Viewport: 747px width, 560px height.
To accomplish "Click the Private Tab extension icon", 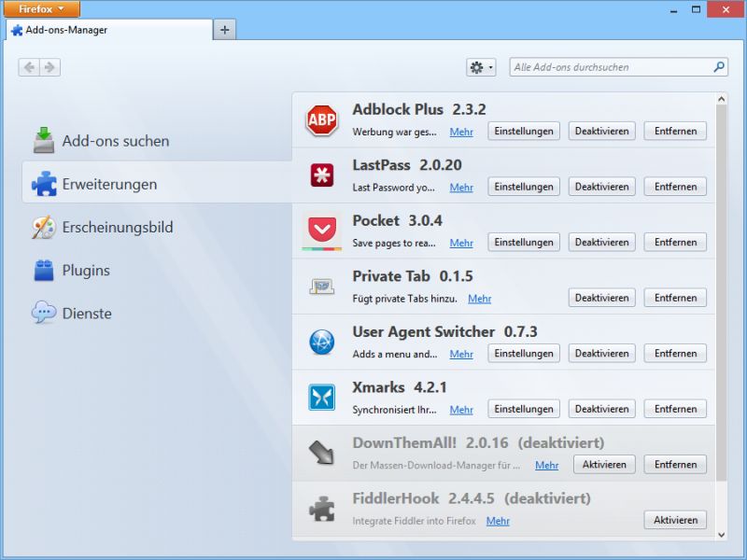I will click(x=321, y=287).
